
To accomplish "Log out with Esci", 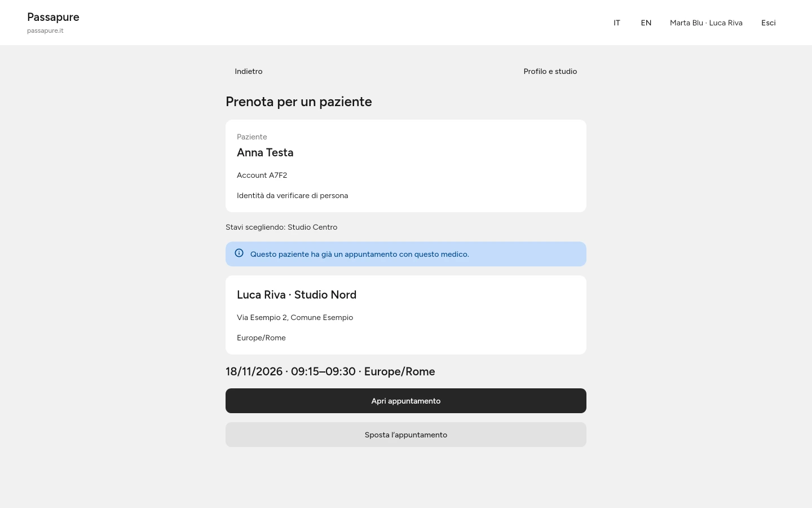I will (769, 23).
